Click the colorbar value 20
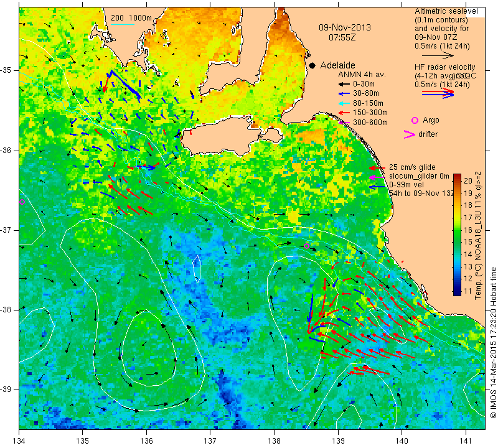 click(468, 181)
